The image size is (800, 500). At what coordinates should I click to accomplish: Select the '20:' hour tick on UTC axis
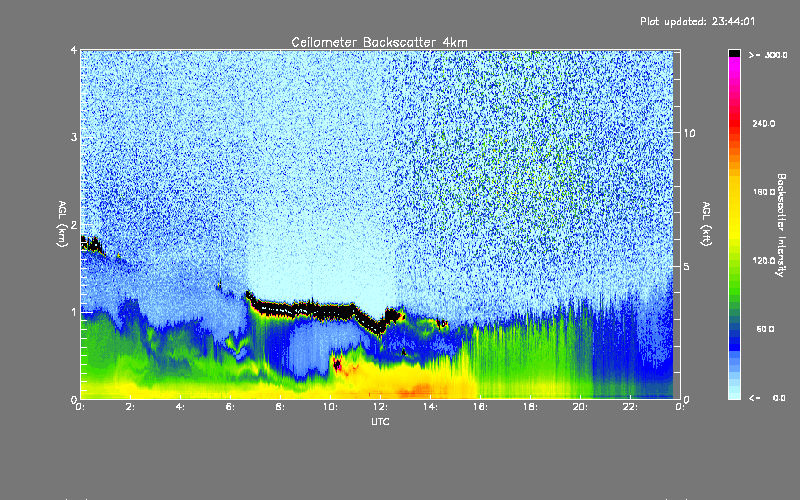pyautogui.click(x=580, y=407)
